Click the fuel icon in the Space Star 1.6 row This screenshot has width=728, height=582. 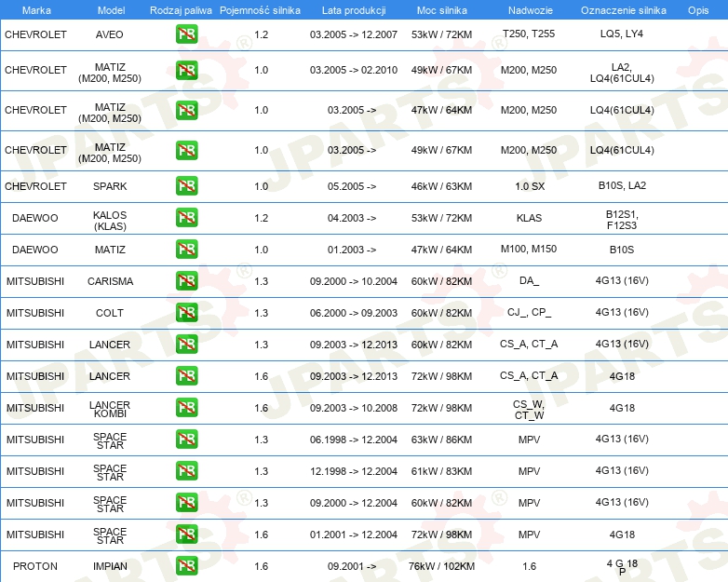click(x=186, y=535)
